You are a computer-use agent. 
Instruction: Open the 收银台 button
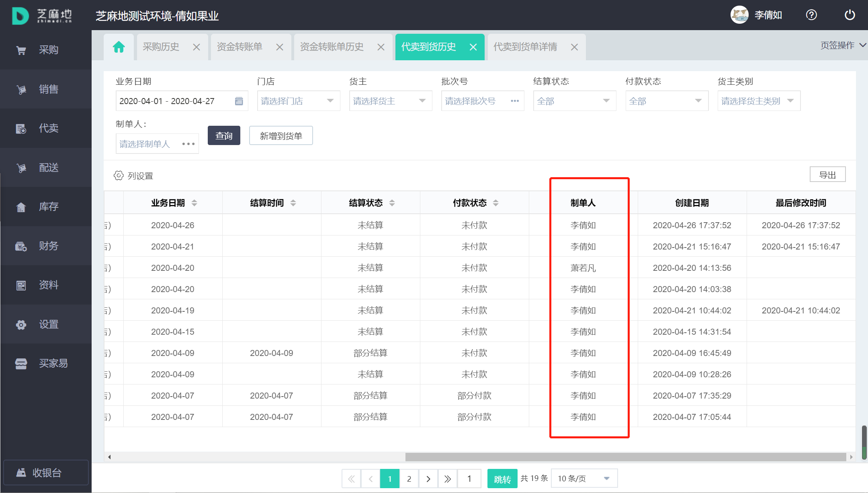click(x=46, y=473)
